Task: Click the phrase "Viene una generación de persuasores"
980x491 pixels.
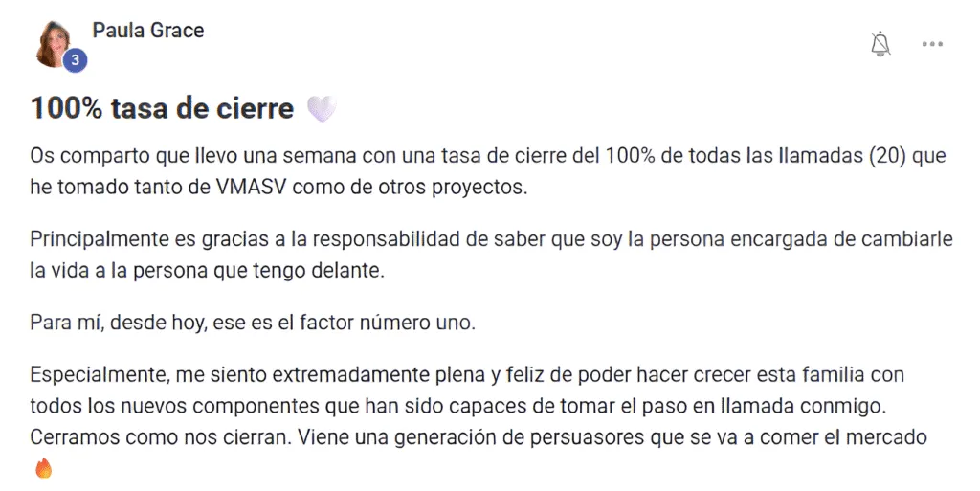Action: pos(471,437)
